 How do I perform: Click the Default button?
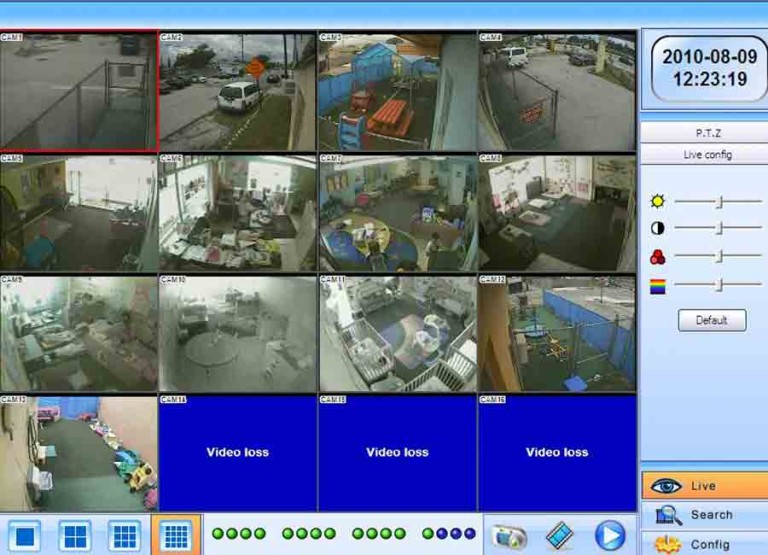click(712, 320)
